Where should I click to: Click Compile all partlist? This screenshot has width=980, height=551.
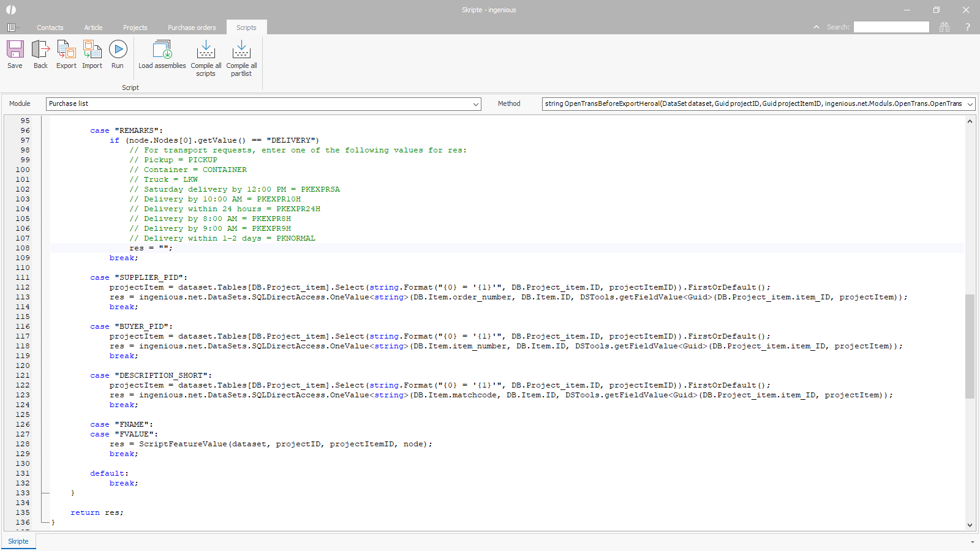(241, 50)
